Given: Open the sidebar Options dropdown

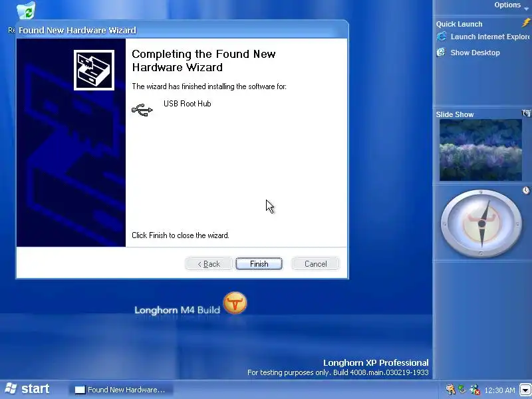Looking at the screenshot, I should pos(511,5).
